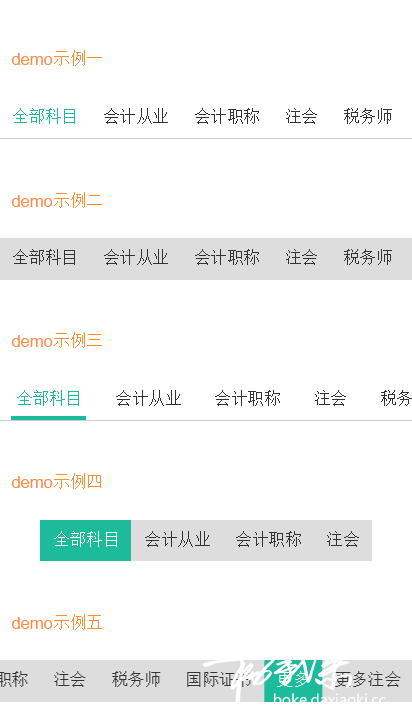The width and height of the screenshot is (412, 721).
Task: Select 会计从业 in demo示例二 gray bar
Action: (136, 258)
